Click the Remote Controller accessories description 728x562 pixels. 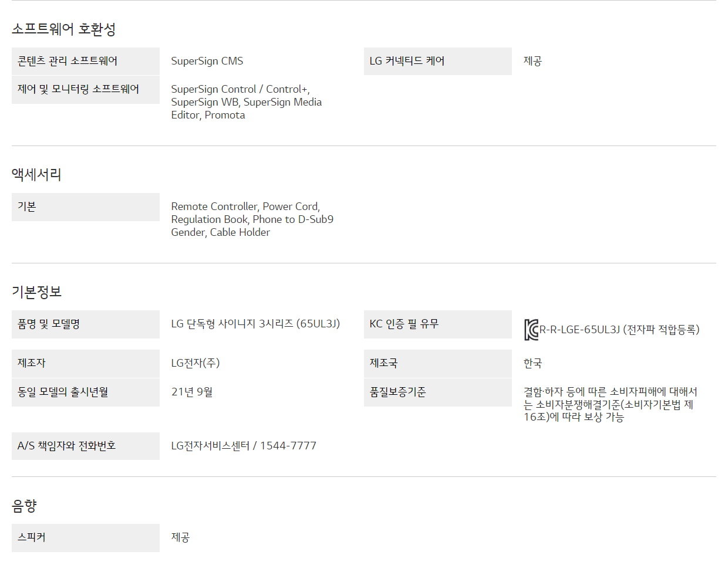tap(252, 219)
